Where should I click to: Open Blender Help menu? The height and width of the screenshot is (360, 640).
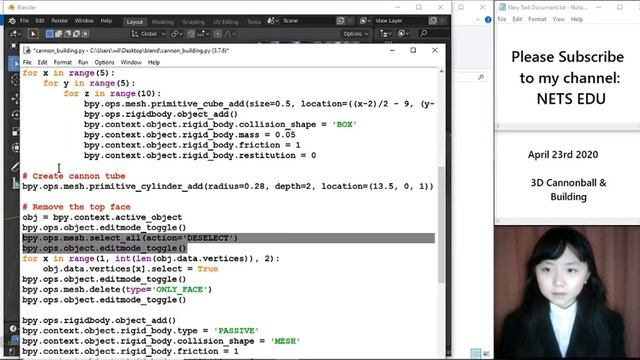coord(106,21)
